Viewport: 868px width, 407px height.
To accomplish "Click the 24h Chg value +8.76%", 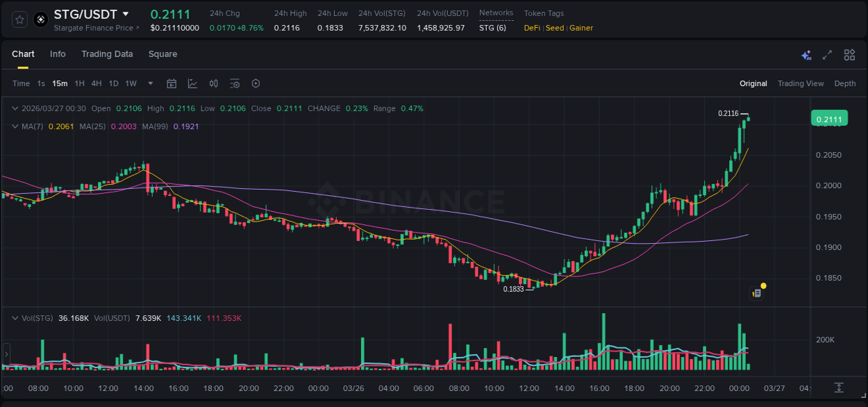I will (x=250, y=28).
